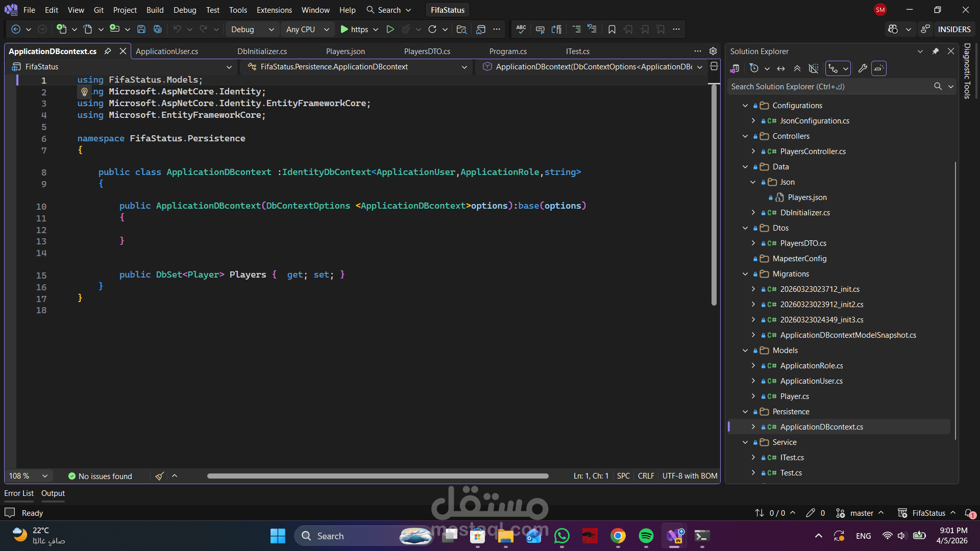Viewport: 980px width, 551px height.
Task: Open the Any CPU platform dropdown
Action: (307, 30)
